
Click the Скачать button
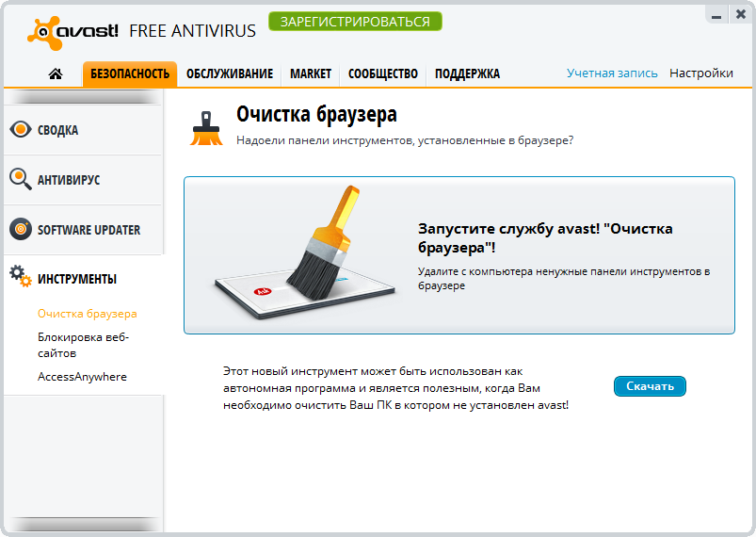650,386
